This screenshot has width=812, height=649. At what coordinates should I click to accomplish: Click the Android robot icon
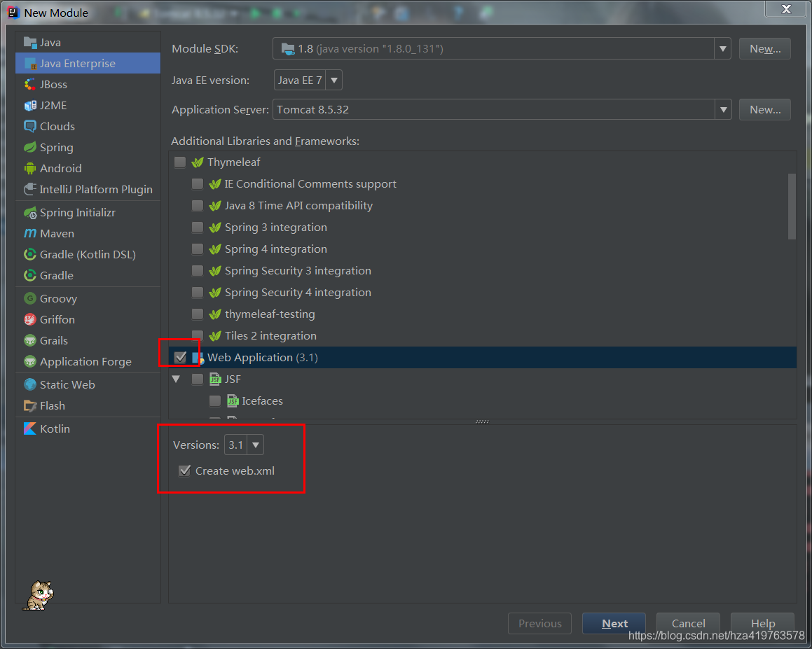(30, 169)
